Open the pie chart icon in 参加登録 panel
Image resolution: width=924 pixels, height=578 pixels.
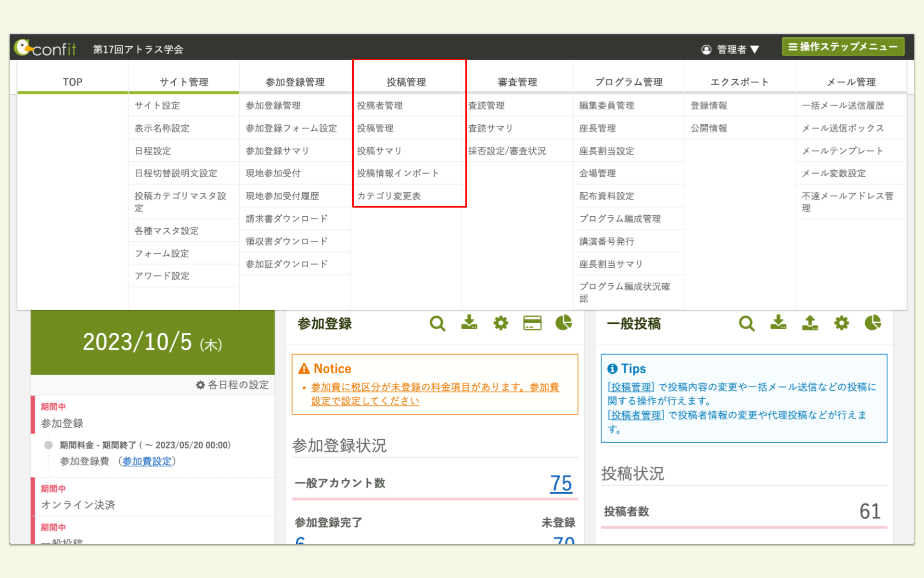pyautogui.click(x=564, y=323)
